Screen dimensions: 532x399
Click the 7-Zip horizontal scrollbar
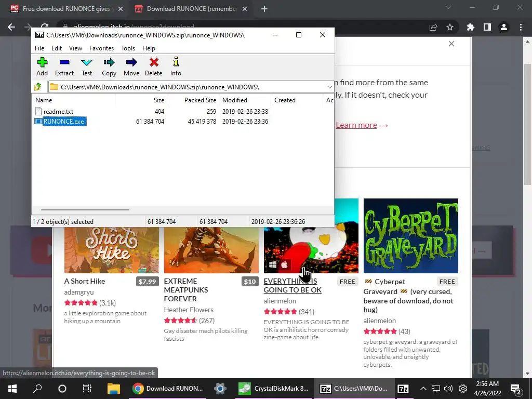(x=85, y=210)
